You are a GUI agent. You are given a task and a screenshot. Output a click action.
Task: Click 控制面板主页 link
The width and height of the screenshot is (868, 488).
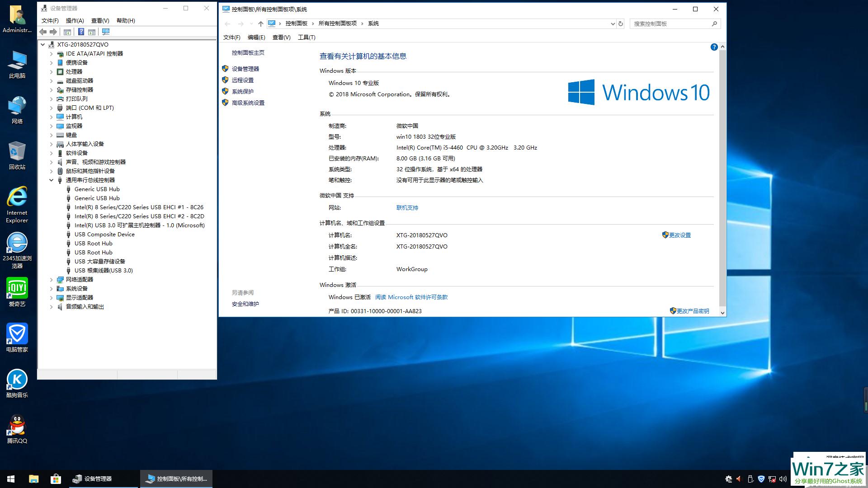[248, 52]
